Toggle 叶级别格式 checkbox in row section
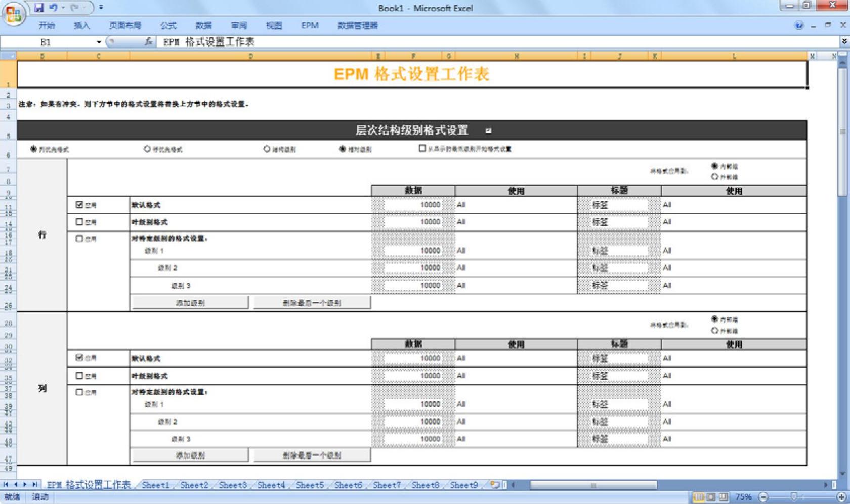This screenshot has height=504, width=850. pos(79,222)
